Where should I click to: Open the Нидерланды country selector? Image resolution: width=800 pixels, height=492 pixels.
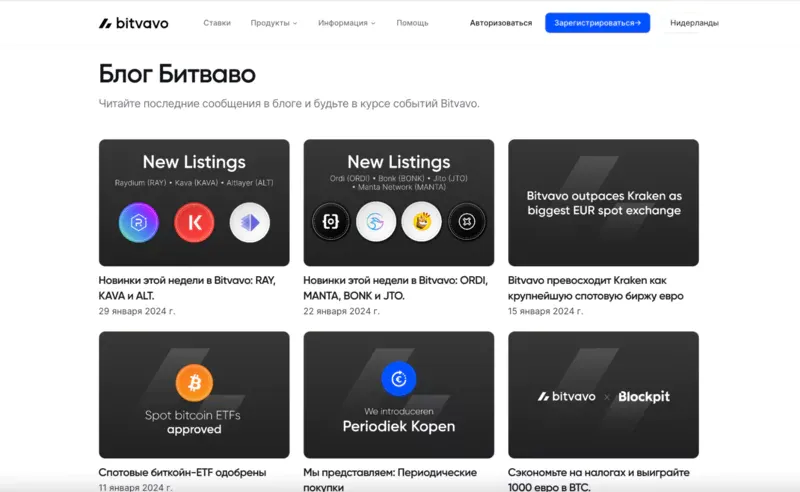(x=694, y=23)
